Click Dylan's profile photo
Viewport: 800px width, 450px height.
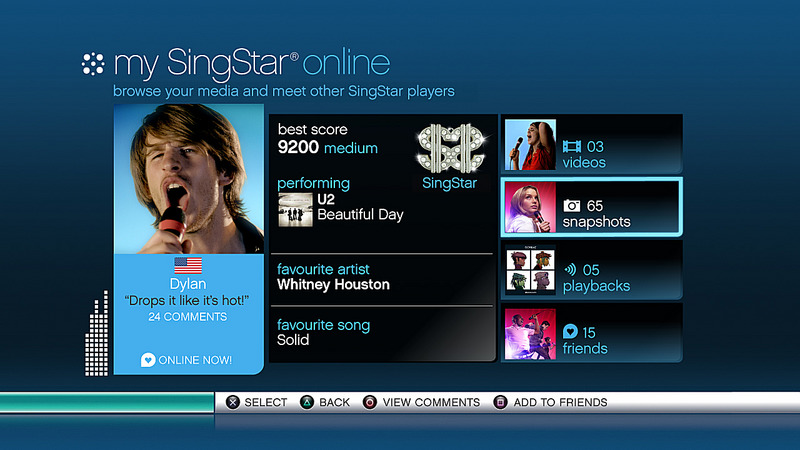[x=189, y=179]
